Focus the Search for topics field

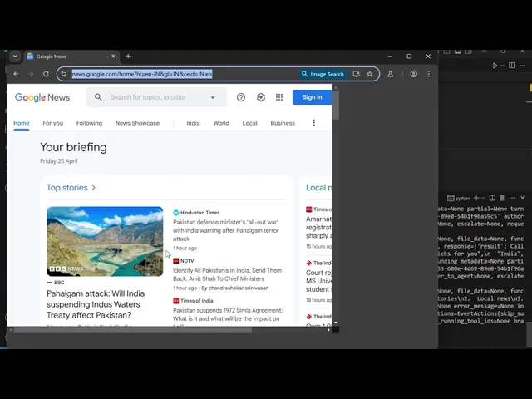tap(148, 97)
